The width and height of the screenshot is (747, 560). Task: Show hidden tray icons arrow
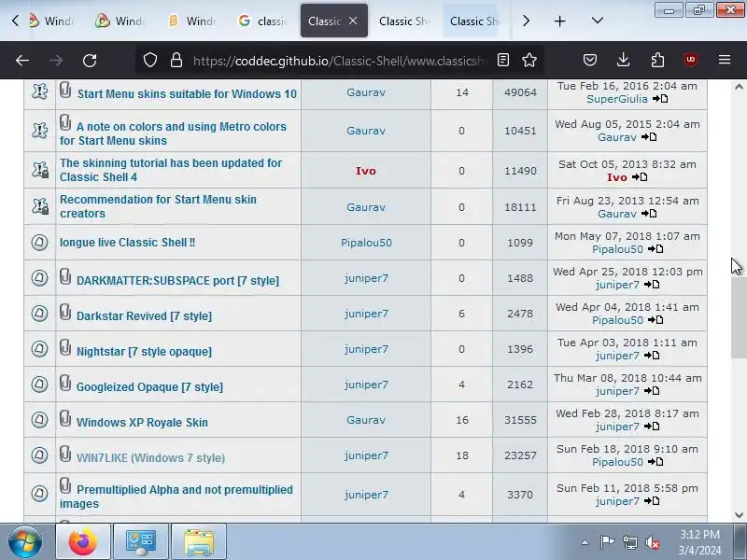(x=585, y=542)
